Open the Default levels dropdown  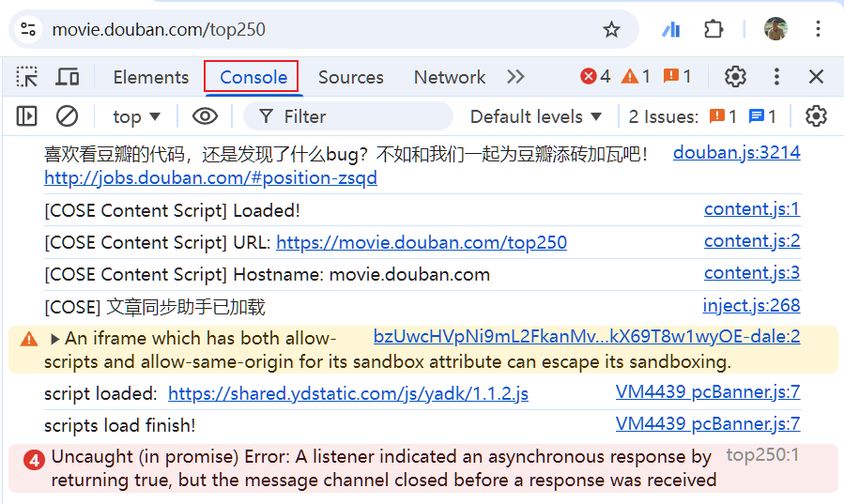pyautogui.click(x=536, y=116)
